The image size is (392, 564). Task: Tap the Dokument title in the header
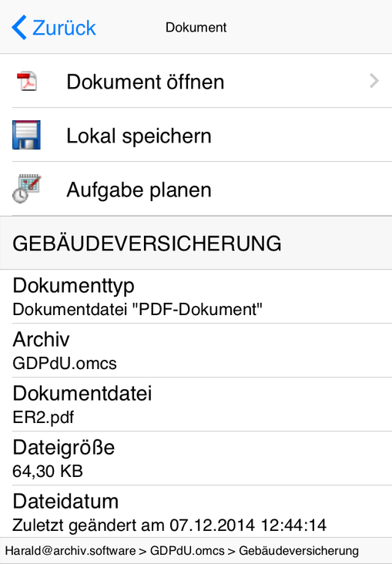pos(196,27)
